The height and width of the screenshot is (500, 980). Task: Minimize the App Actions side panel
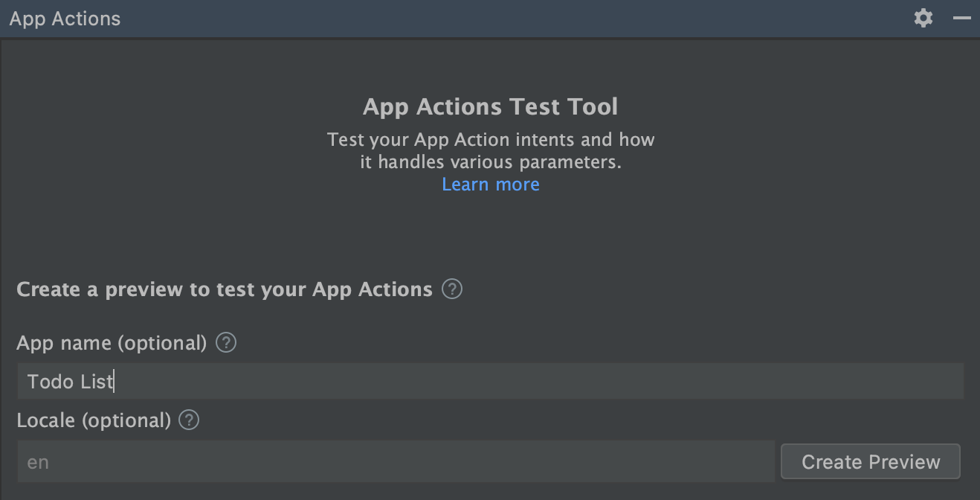(x=962, y=18)
